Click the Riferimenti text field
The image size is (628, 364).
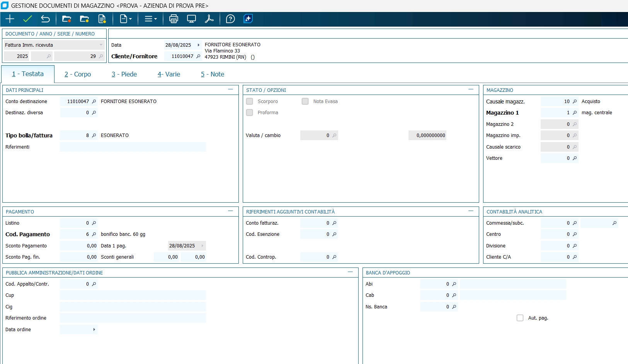click(x=133, y=147)
